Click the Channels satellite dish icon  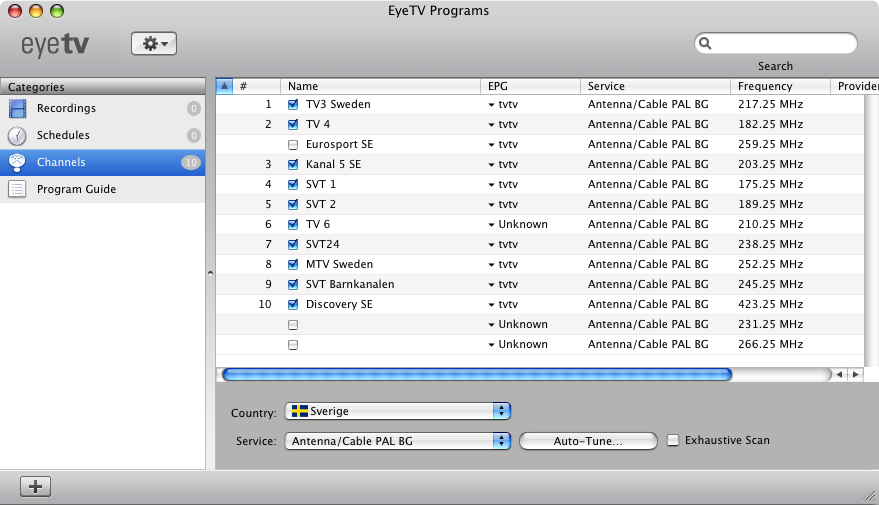tap(18, 162)
